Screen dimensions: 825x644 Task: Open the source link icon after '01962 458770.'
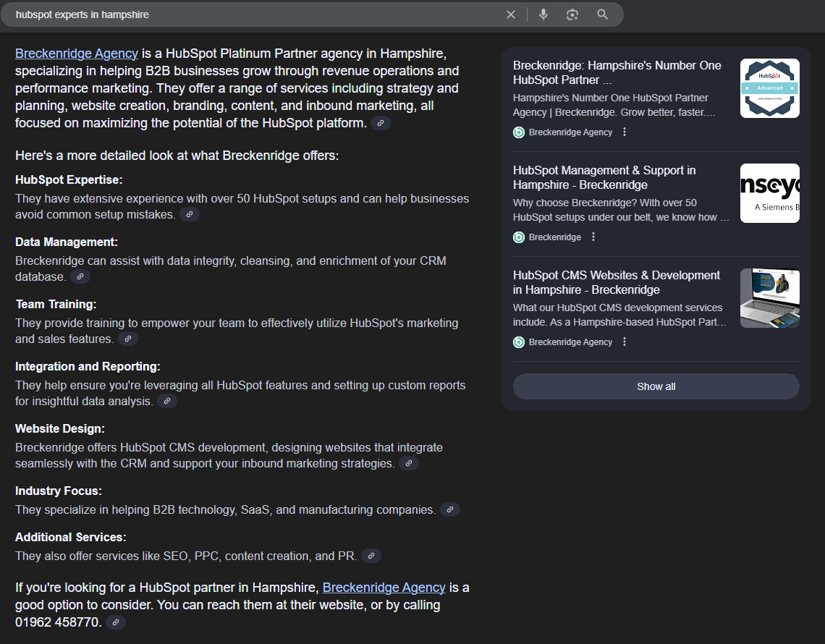(116, 622)
